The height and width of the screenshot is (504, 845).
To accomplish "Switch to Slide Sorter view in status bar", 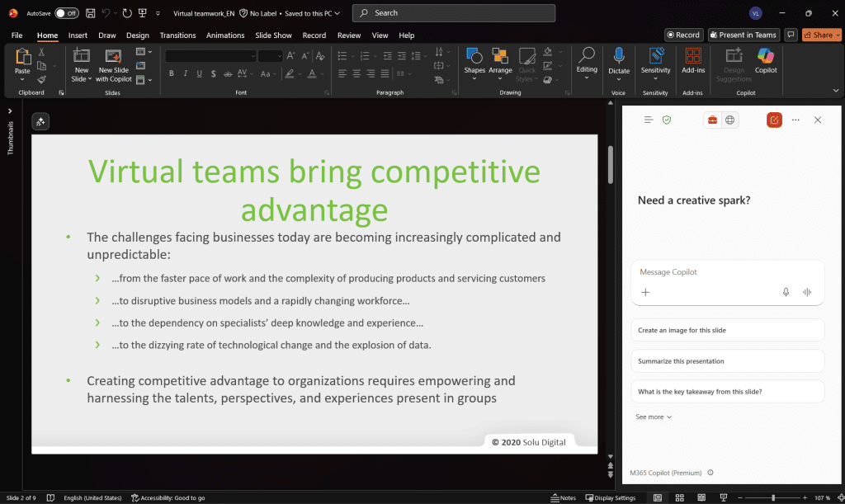I will click(x=678, y=497).
